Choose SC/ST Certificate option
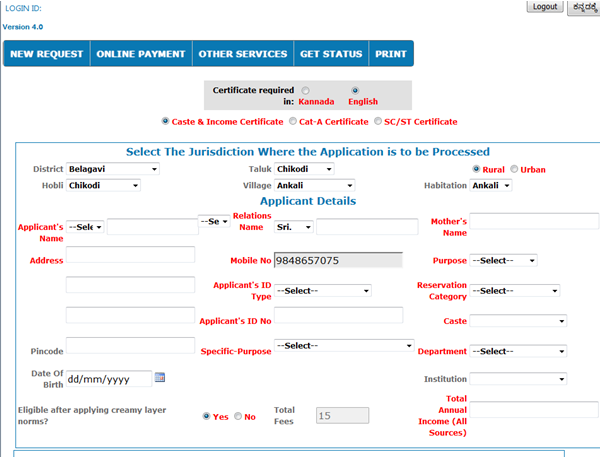This screenshot has width=604, height=458. pyautogui.click(x=378, y=121)
